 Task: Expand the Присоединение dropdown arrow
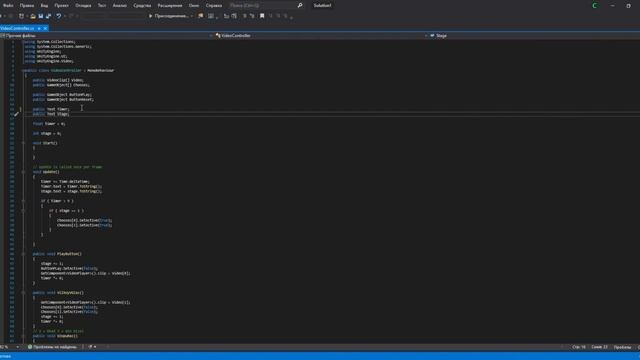191,16
